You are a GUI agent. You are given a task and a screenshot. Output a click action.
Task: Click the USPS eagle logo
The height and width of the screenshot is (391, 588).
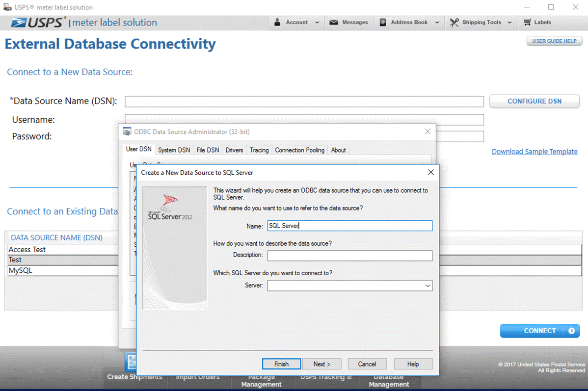coord(20,23)
